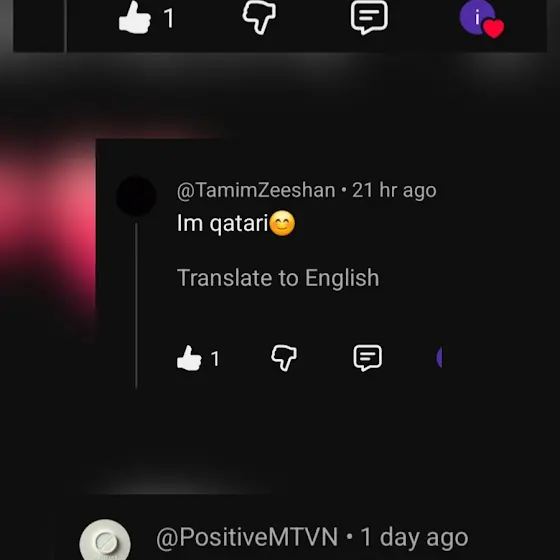Open TamimZeeshan's dark profile avatar
Image resolution: width=560 pixels, height=560 pixels.
pyautogui.click(x=136, y=196)
